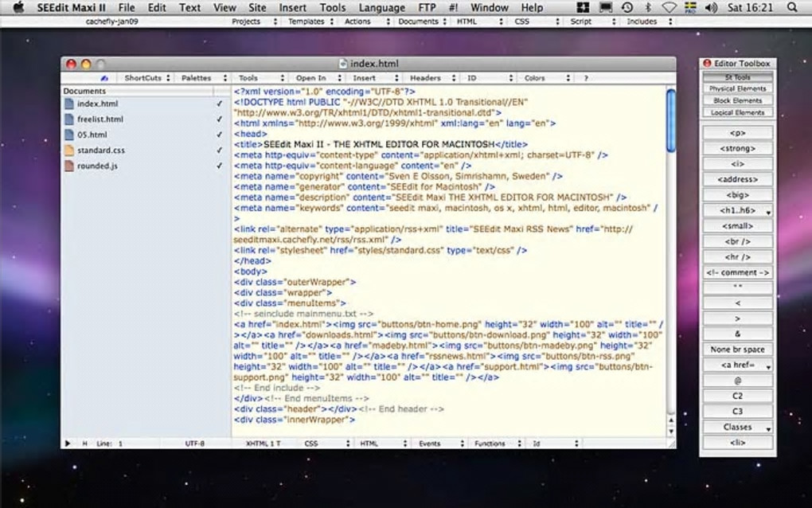Click the standard.css file icon

69,150
